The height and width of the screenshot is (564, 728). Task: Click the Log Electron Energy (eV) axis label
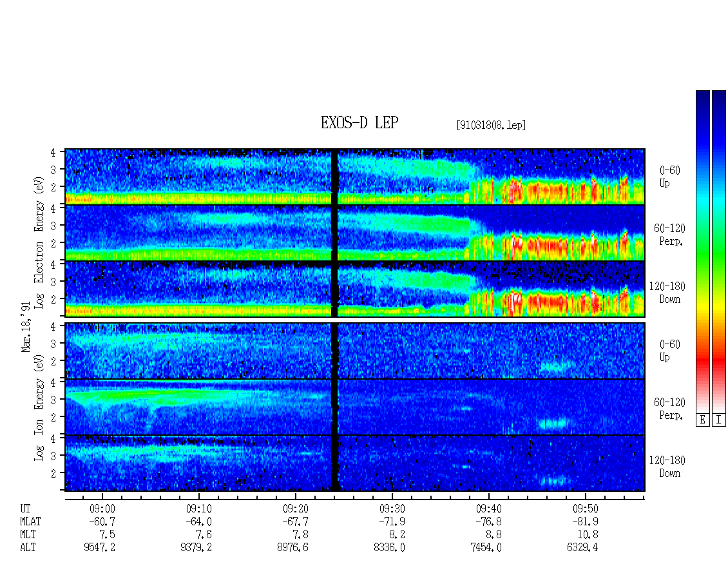[39, 242]
